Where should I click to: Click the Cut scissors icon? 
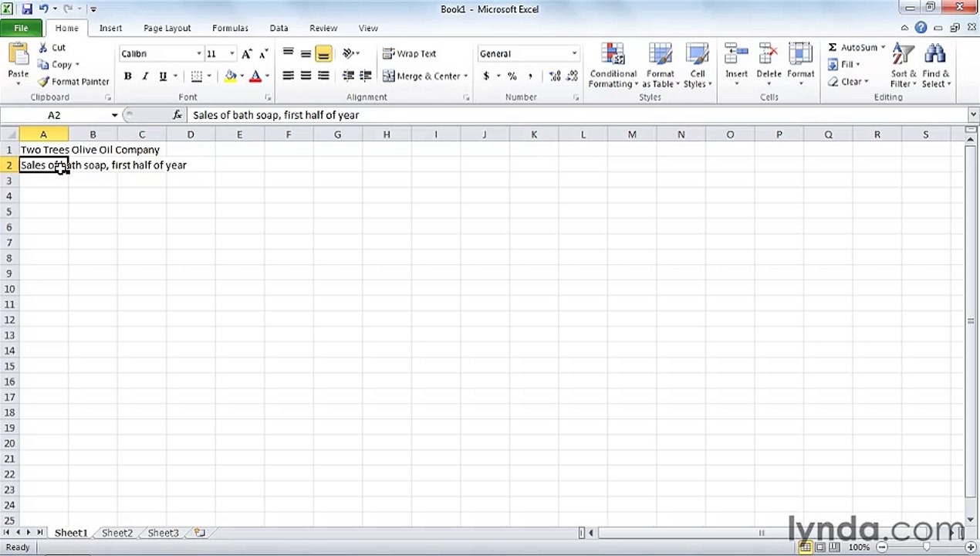pos(42,48)
